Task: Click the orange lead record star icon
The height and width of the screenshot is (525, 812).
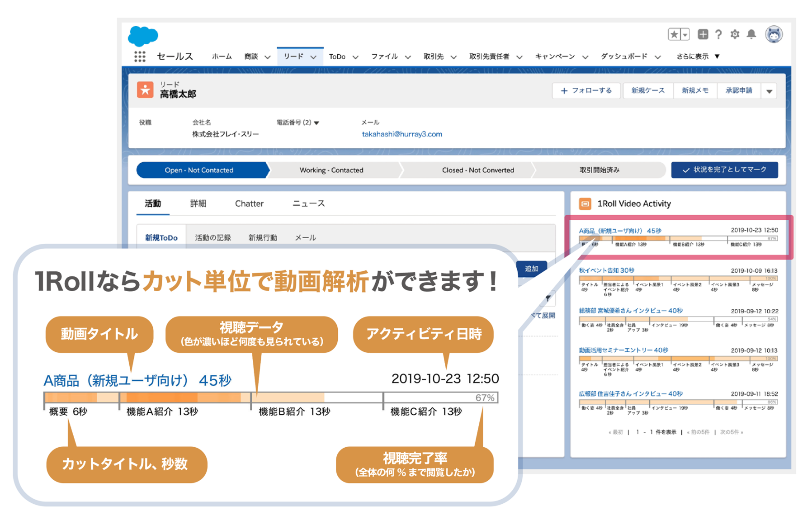Action: pyautogui.click(x=146, y=90)
